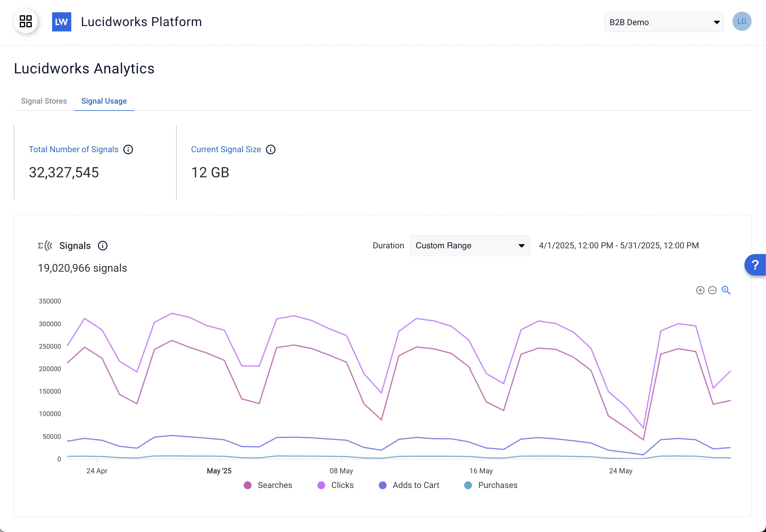This screenshot has width=766, height=532.
Task: Click the 100000 y-axis label
Action: [50, 414]
